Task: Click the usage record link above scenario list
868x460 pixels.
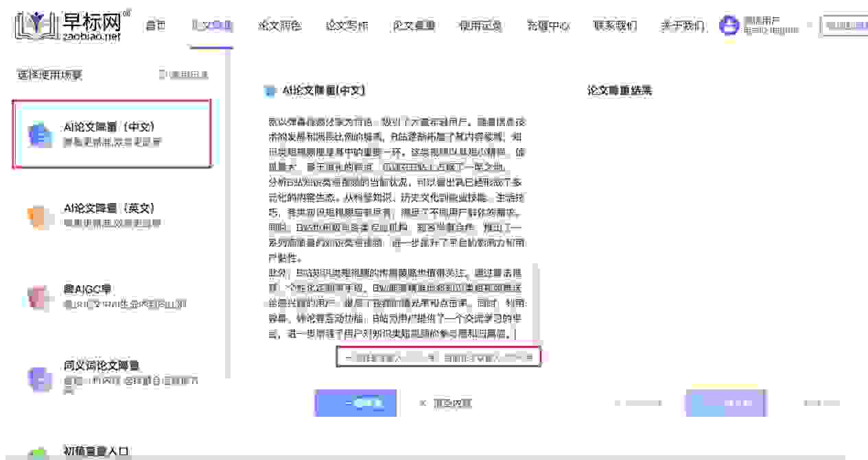Action: pos(183,75)
